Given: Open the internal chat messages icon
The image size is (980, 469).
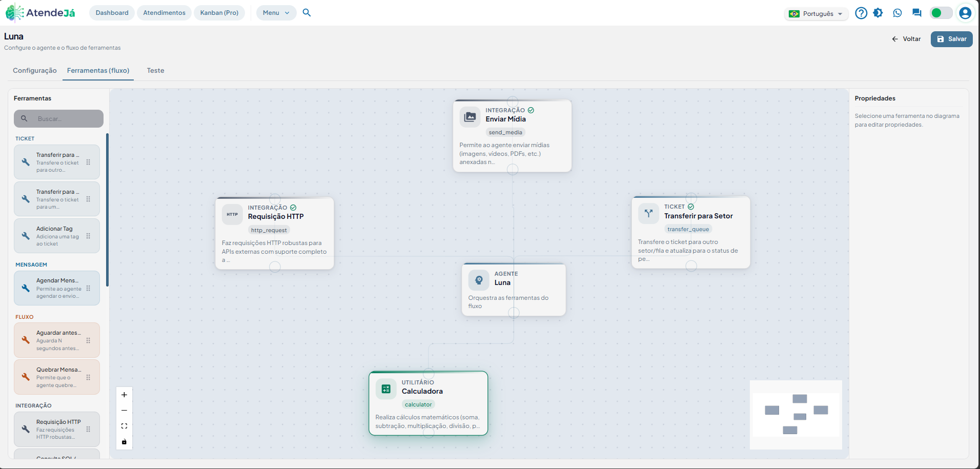Looking at the screenshot, I should point(917,13).
